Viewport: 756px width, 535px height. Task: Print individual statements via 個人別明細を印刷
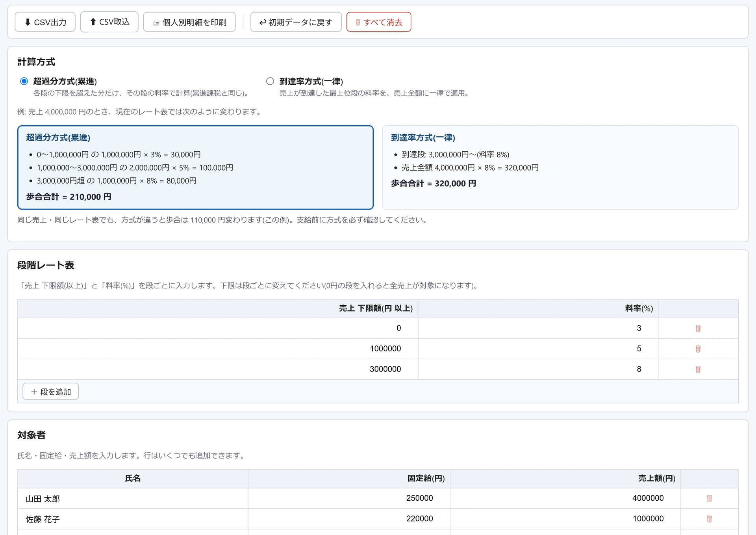pos(189,22)
